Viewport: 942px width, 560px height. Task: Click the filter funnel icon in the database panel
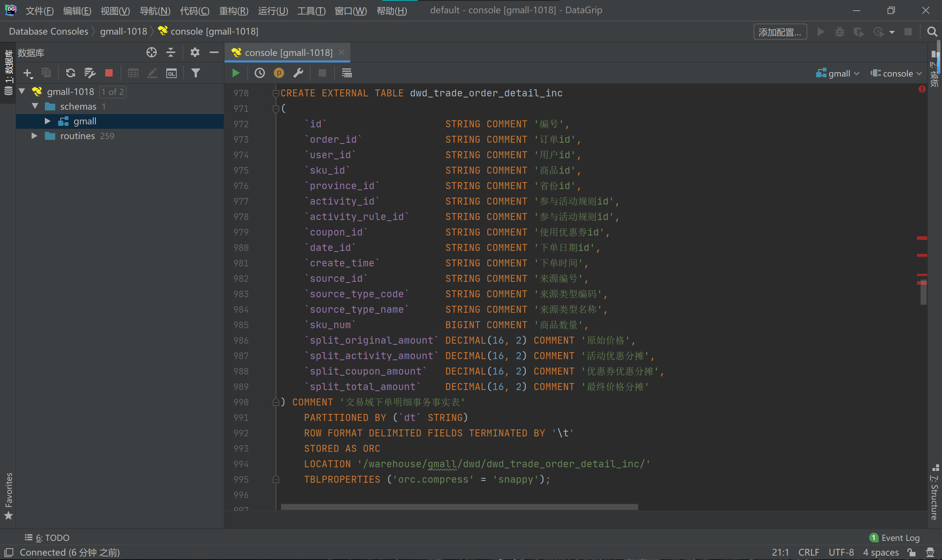(195, 73)
